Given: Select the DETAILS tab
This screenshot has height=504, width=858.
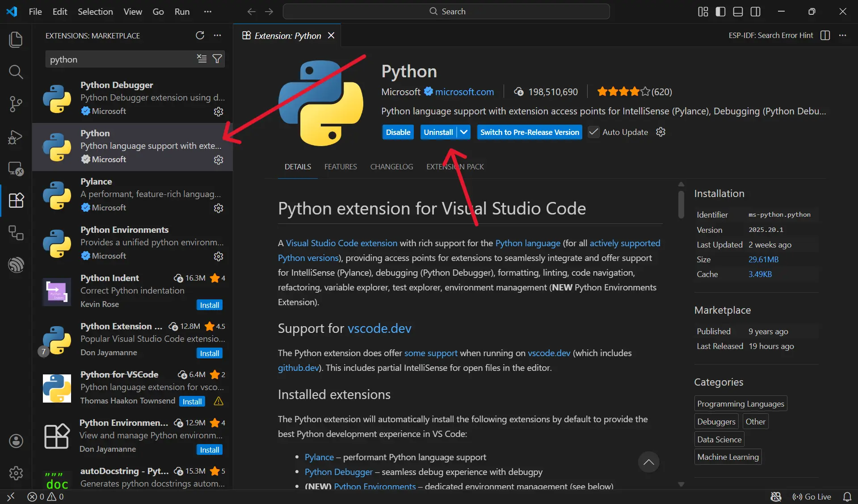Looking at the screenshot, I should coord(298,167).
